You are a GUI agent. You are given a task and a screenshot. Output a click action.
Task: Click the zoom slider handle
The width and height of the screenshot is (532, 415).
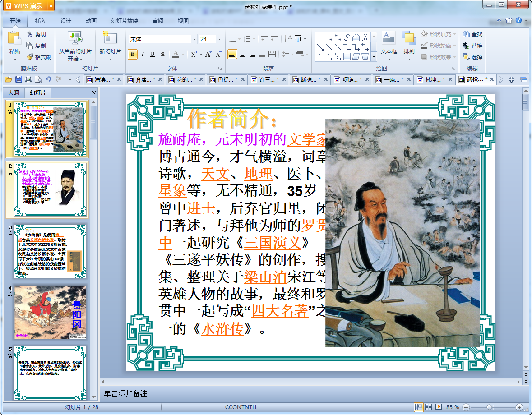pyautogui.click(x=489, y=407)
